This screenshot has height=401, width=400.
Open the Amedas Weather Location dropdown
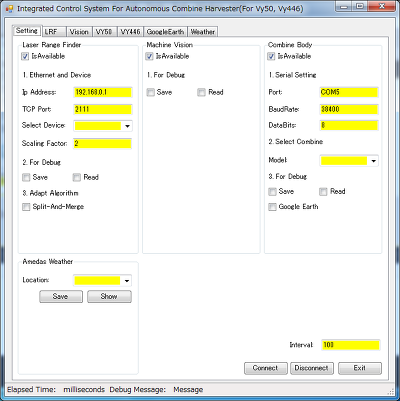[127, 281]
